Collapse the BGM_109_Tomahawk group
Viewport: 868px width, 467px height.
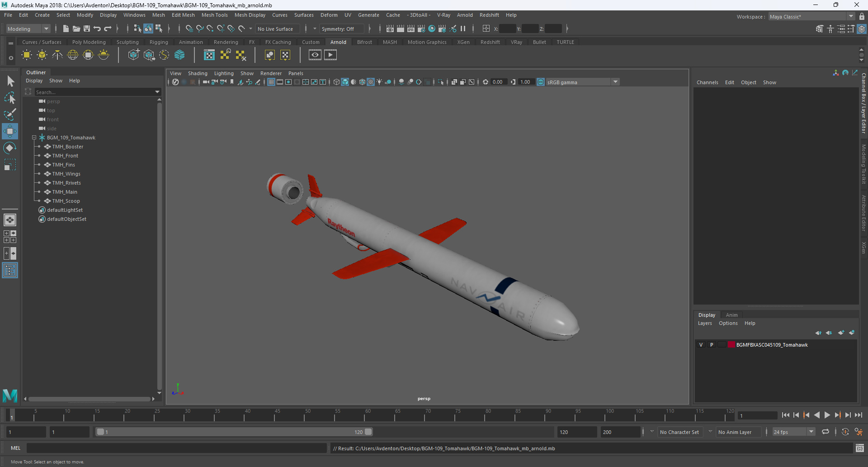pos(34,138)
